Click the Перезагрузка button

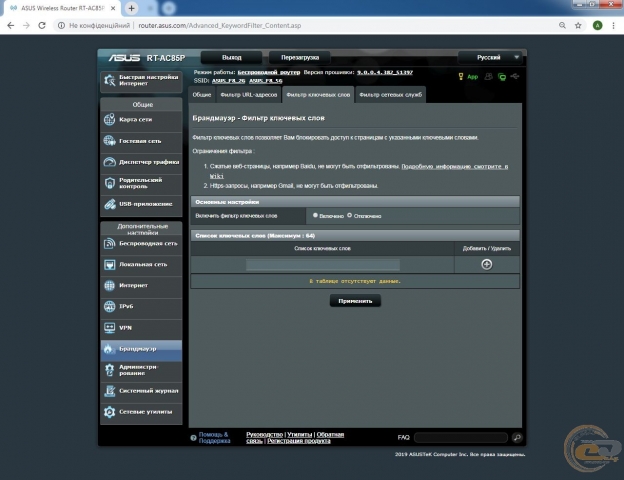tap(301, 58)
